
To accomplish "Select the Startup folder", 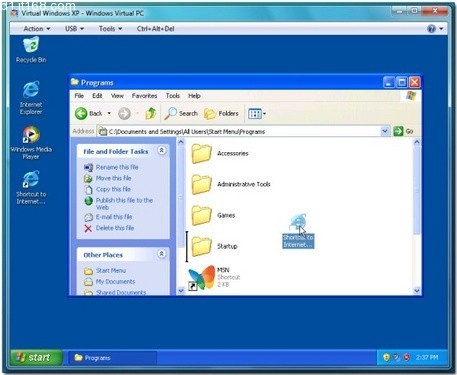I will [215, 246].
